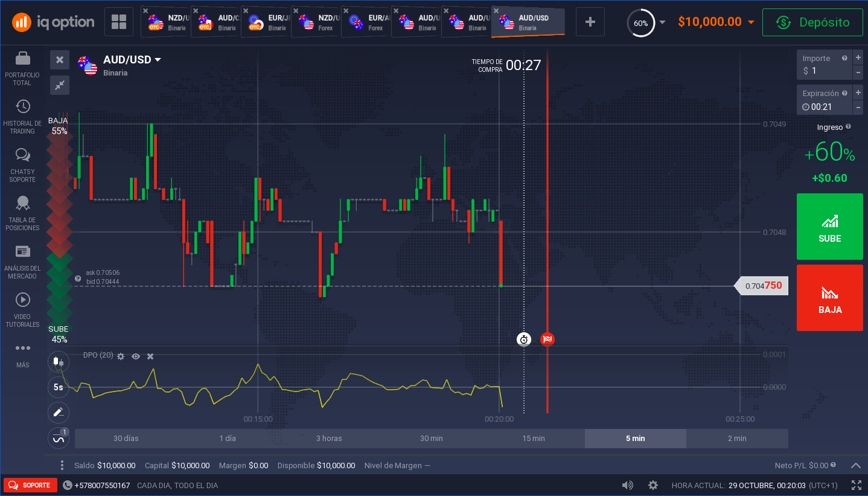Select 5 min time range
This screenshot has width=868, height=496.
click(x=635, y=439)
